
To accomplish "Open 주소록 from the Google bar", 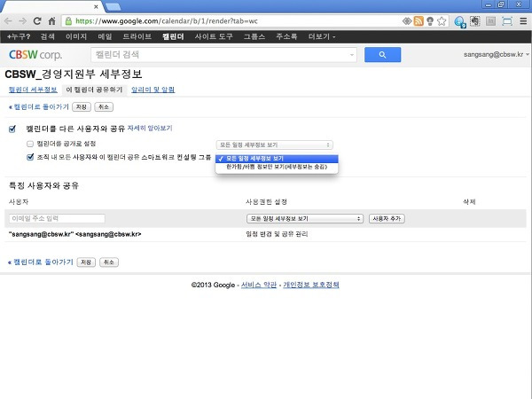I will pos(286,36).
